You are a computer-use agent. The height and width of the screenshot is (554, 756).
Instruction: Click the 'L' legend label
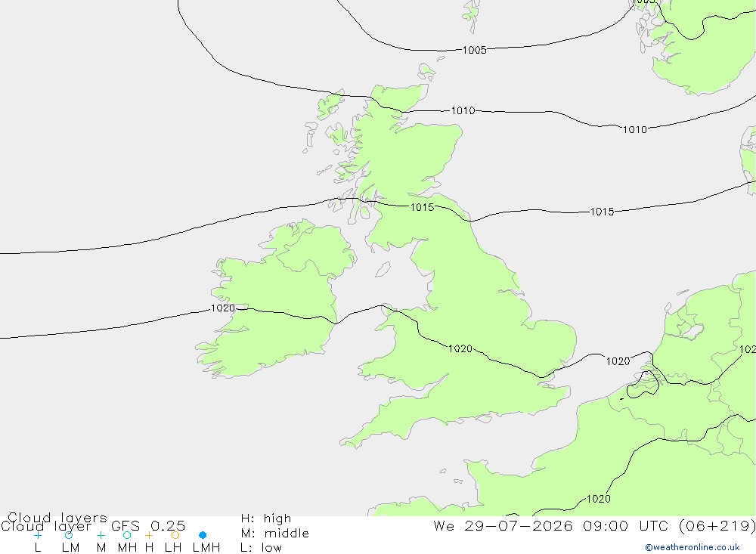click(38, 548)
